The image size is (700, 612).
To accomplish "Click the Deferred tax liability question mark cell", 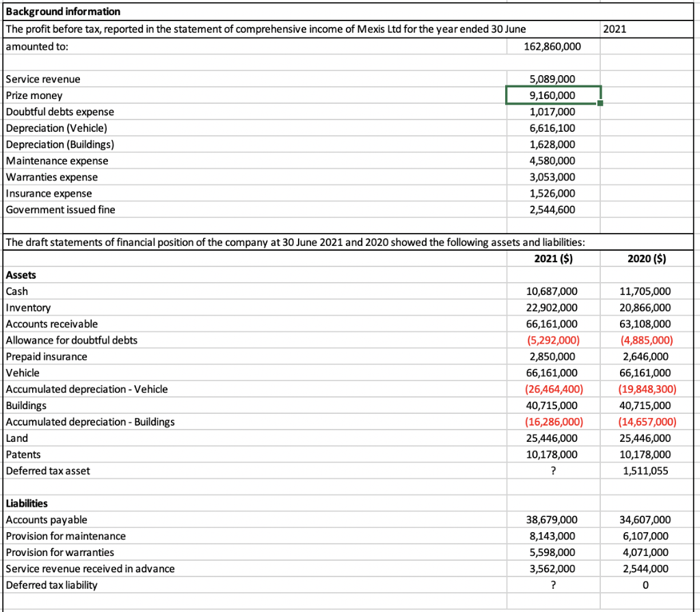I will (x=552, y=585).
